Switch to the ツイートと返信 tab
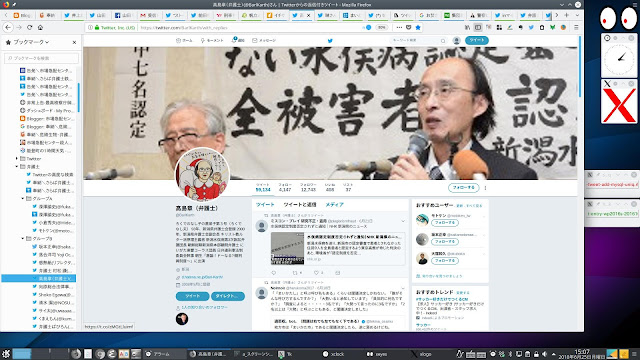Screen dimensions: 640x360 pyautogui.click(x=300, y=204)
